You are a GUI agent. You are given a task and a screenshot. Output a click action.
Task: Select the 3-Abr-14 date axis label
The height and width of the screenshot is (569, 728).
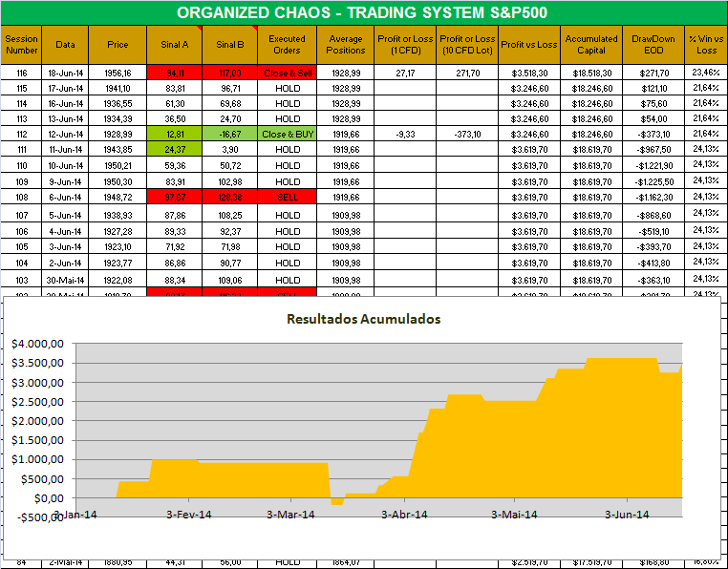click(x=404, y=515)
